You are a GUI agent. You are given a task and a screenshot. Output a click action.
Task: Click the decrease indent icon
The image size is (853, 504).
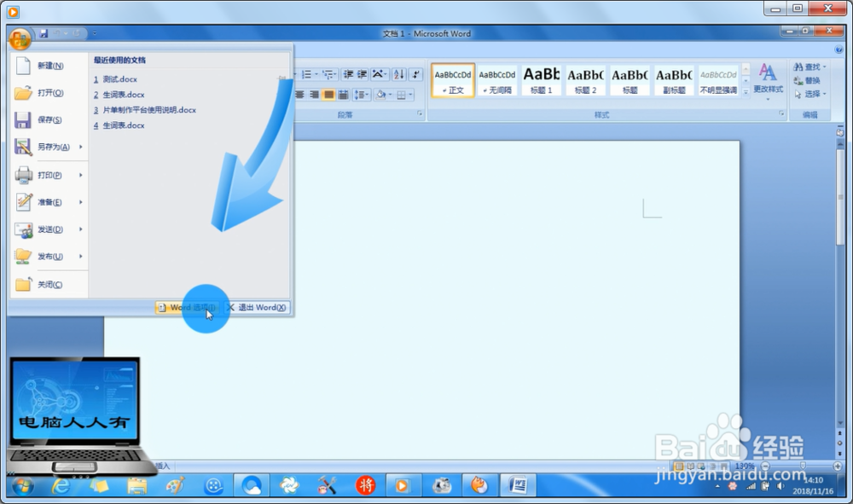(348, 74)
